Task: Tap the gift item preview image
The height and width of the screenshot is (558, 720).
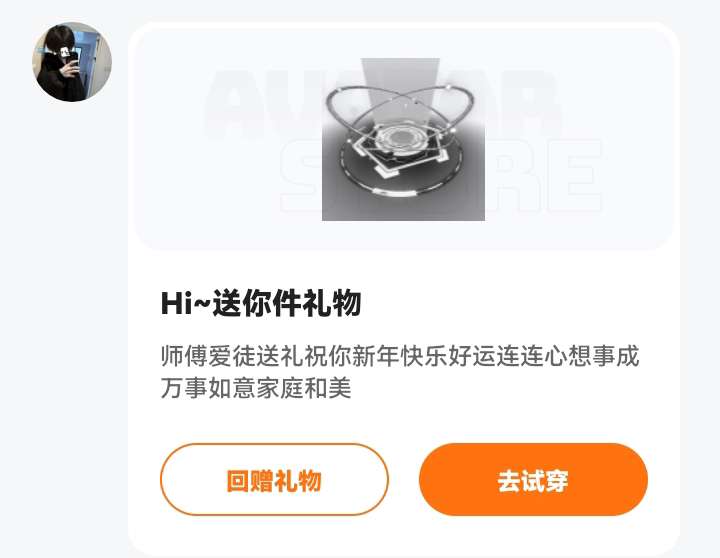Action: coord(403,139)
